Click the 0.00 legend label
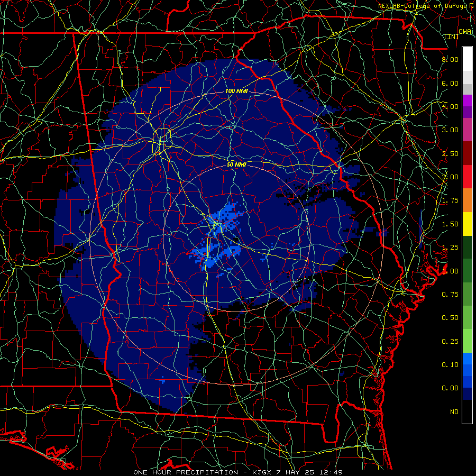Image resolution: width=476 pixels, height=476 pixels. (x=450, y=388)
